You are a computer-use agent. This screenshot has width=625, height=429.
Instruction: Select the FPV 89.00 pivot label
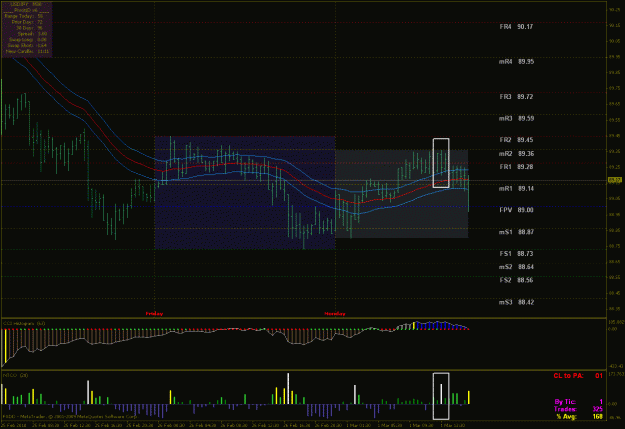[x=516, y=210]
